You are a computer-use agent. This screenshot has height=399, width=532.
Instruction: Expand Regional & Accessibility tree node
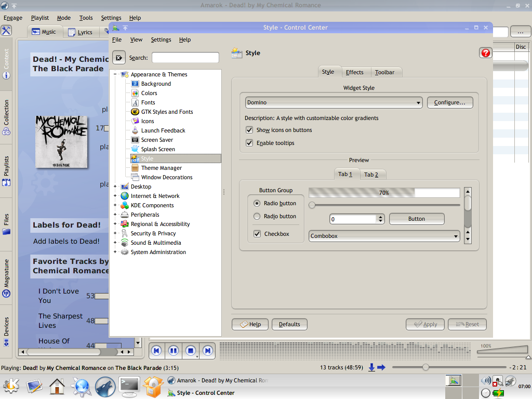click(x=115, y=224)
